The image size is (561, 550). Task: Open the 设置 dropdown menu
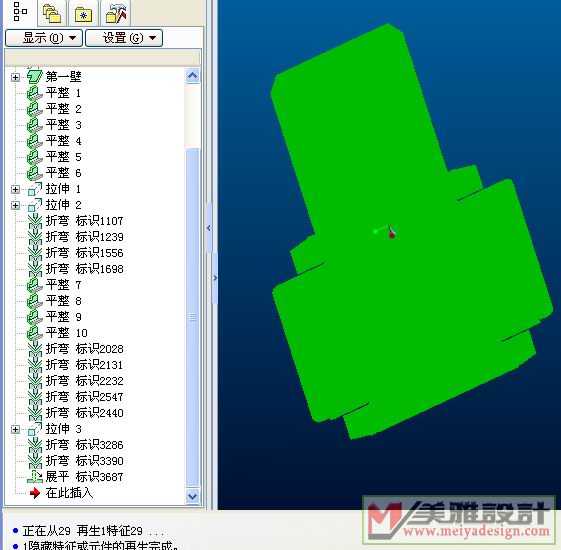(x=124, y=38)
